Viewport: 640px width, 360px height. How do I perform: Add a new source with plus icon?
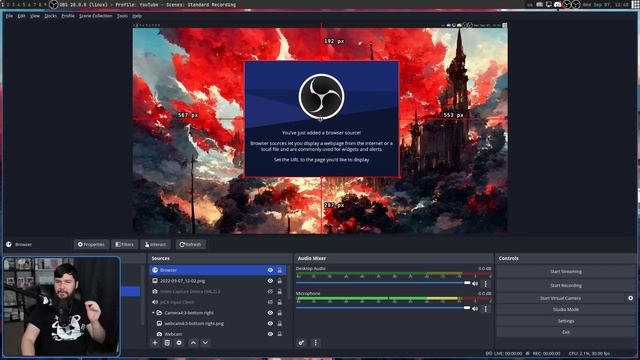point(155,343)
